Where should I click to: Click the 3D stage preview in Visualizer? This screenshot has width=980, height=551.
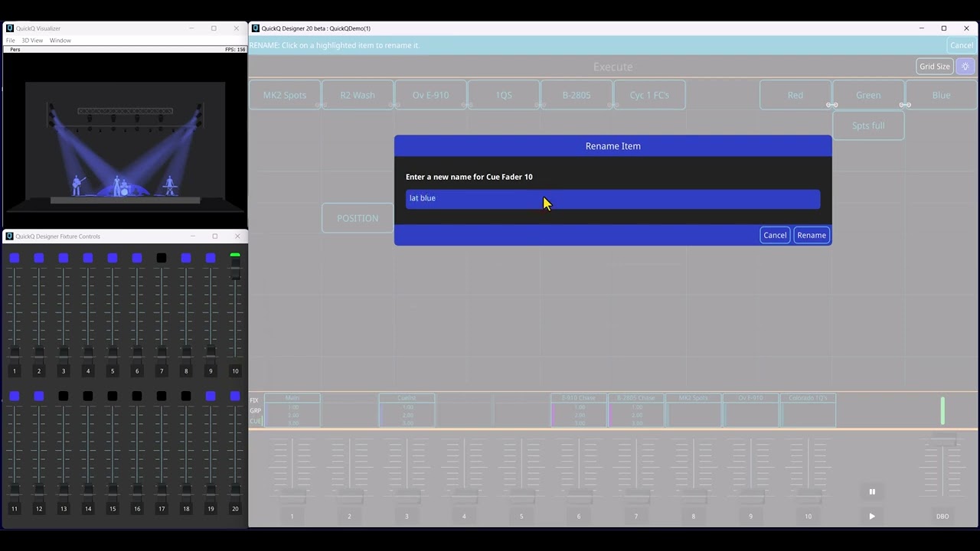point(125,141)
